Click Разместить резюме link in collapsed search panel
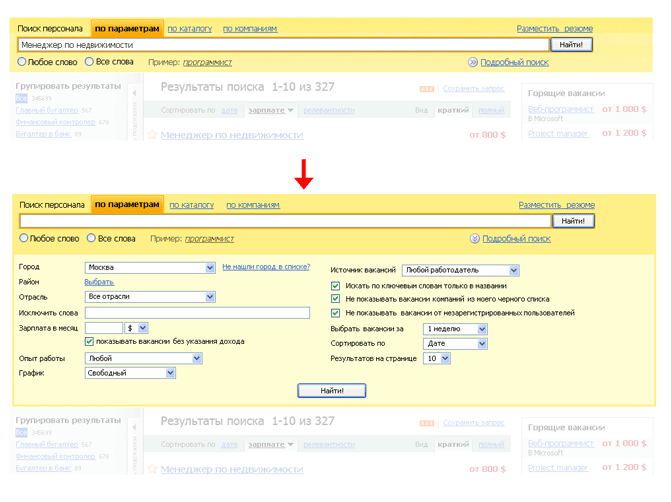The height and width of the screenshot is (502, 671). click(x=555, y=29)
